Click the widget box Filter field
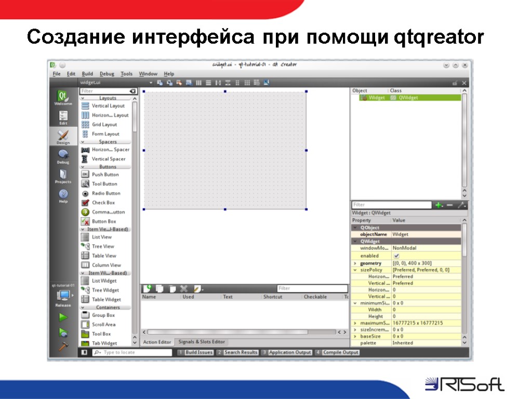The image size is (532, 399). [x=108, y=91]
